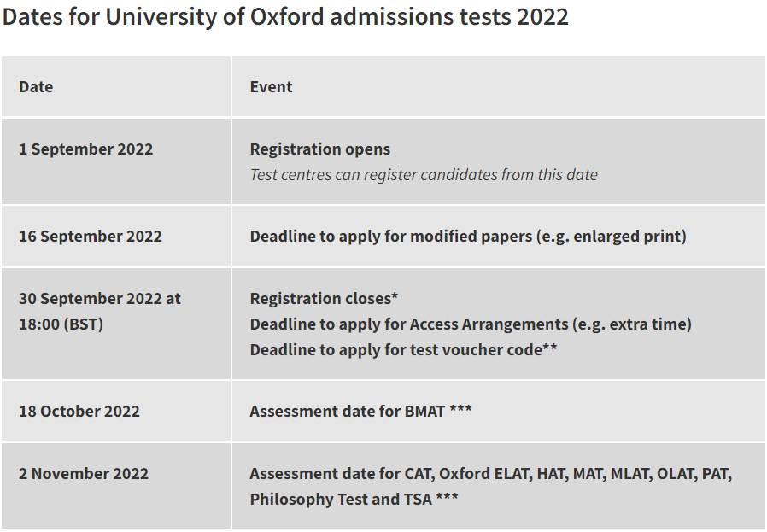Click the Access Arrangements deadline line
767x532 pixels.
470,324
